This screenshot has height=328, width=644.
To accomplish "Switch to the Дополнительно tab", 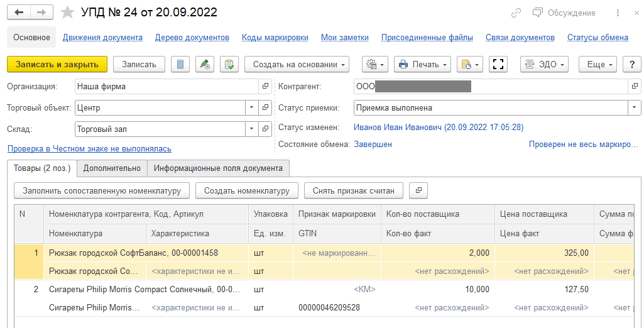I will pos(112,168).
